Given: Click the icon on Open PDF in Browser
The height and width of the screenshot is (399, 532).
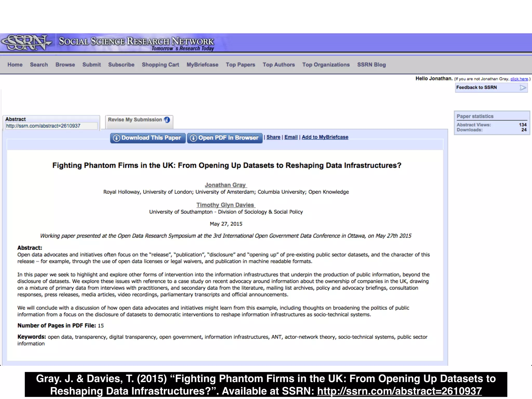Looking at the screenshot, I should [193, 138].
